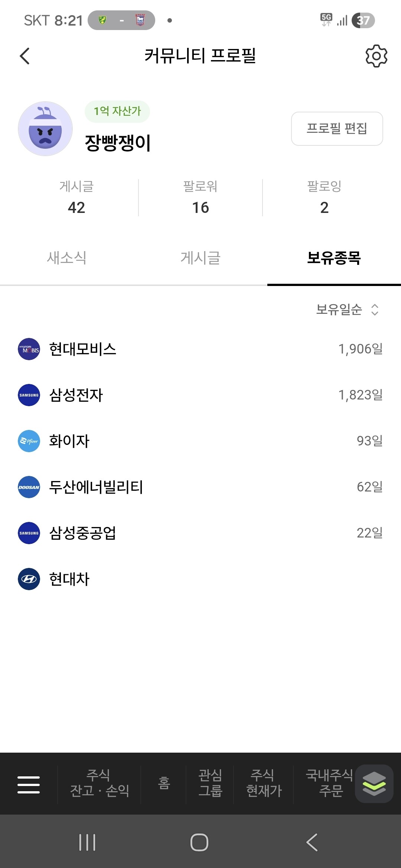Switch to the 게시글 tab
The width and height of the screenshot is (401, 868).
[x=200, y=258]
